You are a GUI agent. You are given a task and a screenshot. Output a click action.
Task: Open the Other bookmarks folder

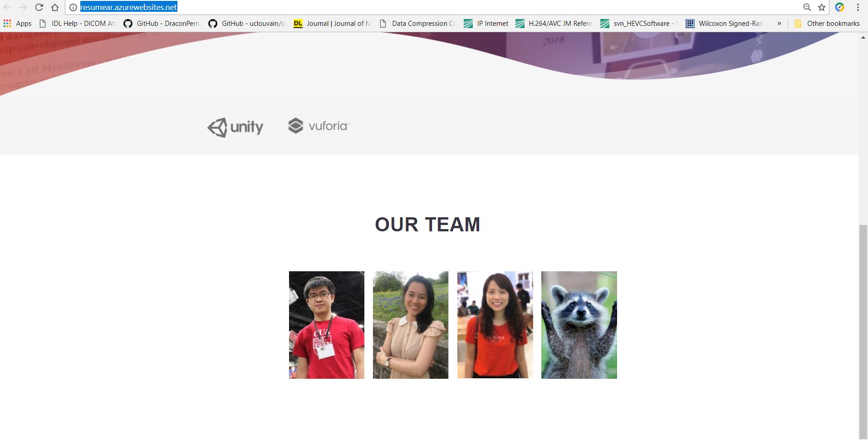(x=827, y=24)
